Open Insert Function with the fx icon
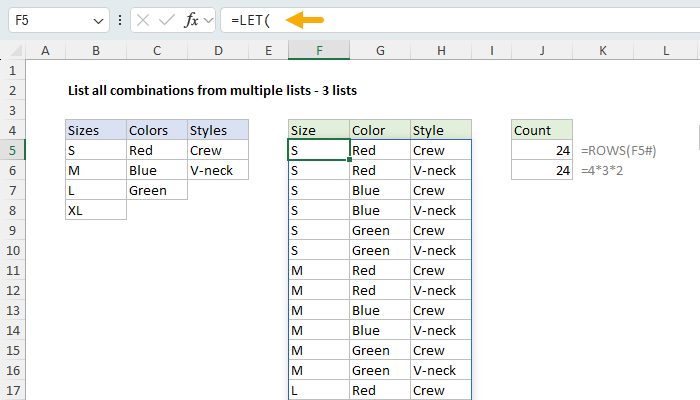 point(191,20)
